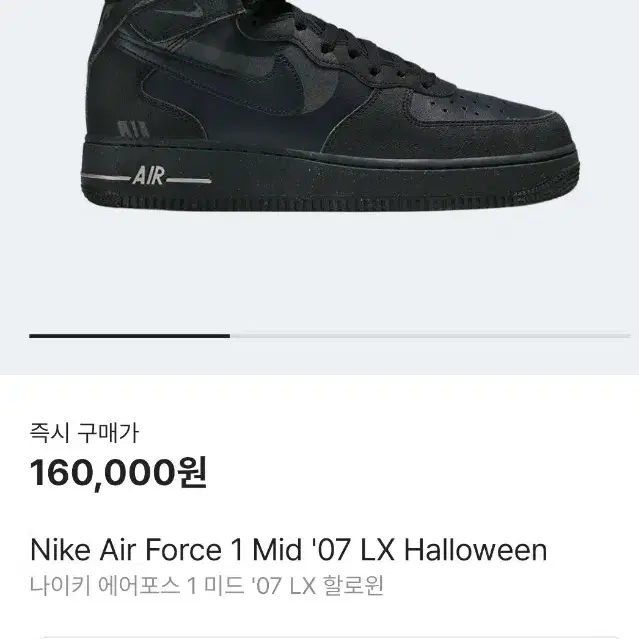The image size is (639, 639).
Task: Tap the gray line right of the AIR logo
Action: [189, 181]
